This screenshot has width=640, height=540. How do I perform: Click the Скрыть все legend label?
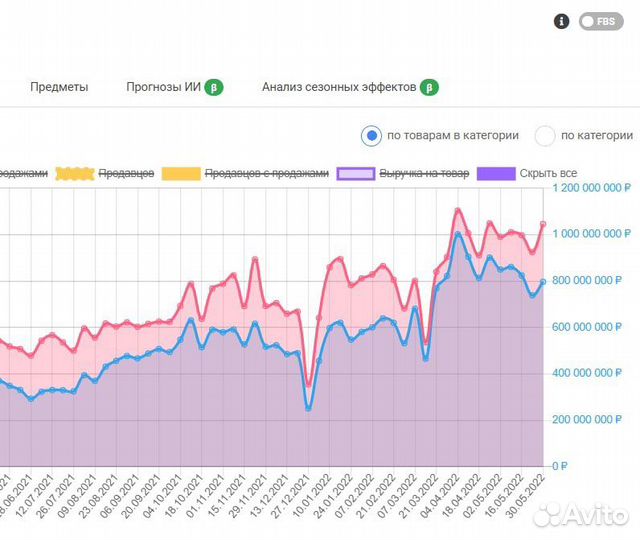pos(548,173)
